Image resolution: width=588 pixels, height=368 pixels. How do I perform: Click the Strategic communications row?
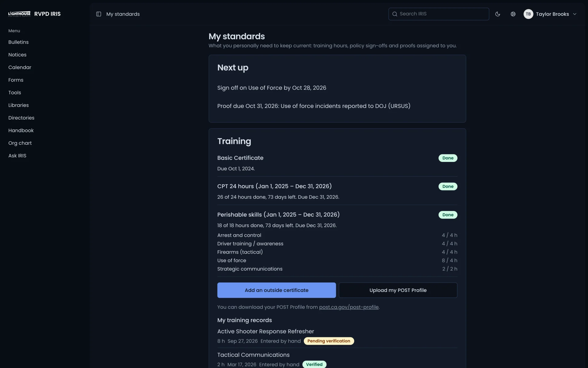[337, 269]
